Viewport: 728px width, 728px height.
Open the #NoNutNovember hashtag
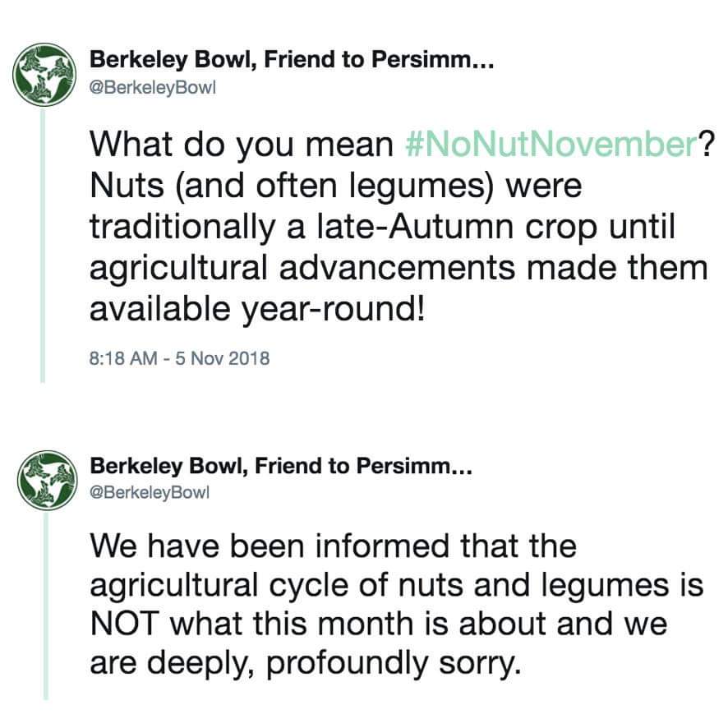[x=551, y=145]
